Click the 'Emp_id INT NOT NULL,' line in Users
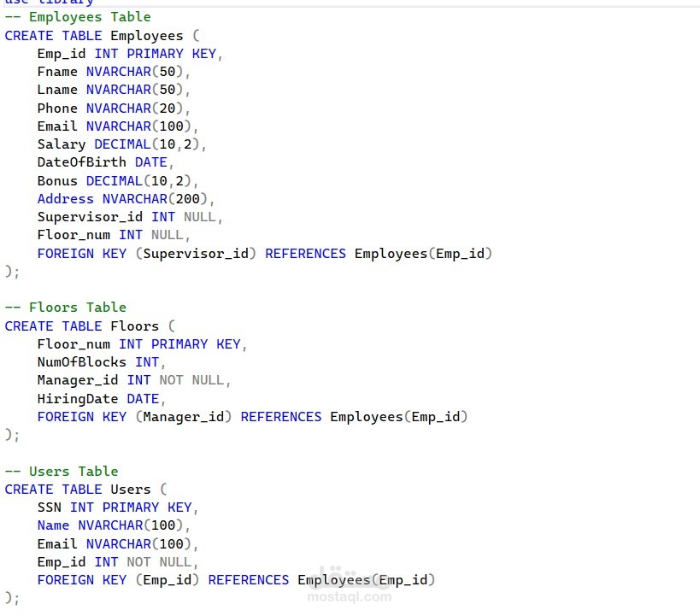Viewport: 700px width, 616px height. coord(118,562)
